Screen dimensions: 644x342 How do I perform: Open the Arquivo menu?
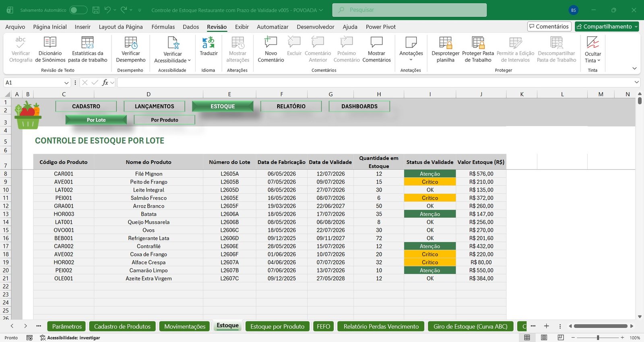[x=15, y=27]
